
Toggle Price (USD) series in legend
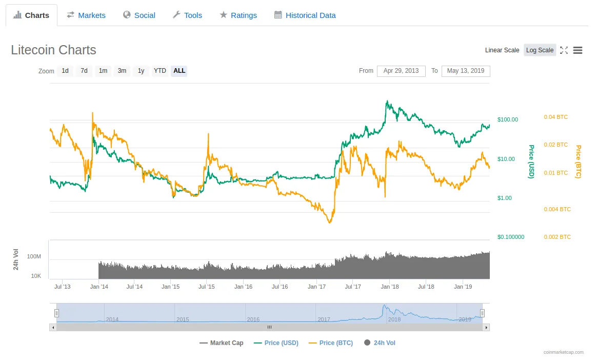pos(276,342)
